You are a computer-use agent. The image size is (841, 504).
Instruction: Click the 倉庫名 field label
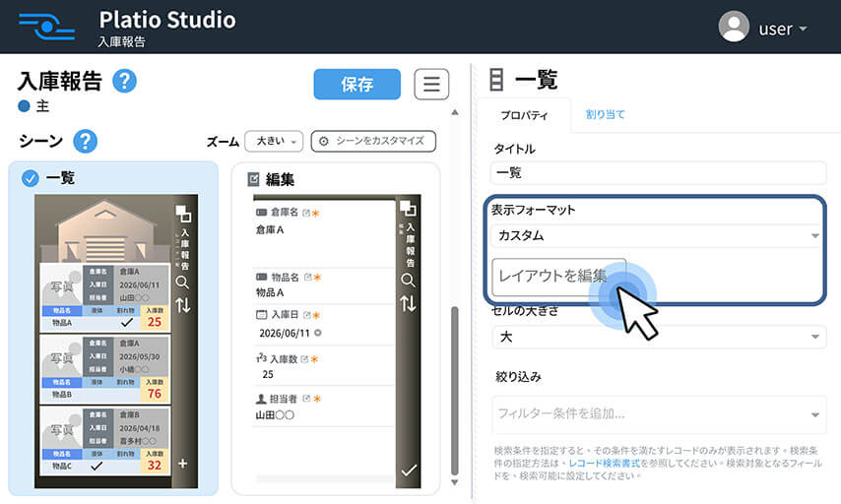[x=284, y=213]
